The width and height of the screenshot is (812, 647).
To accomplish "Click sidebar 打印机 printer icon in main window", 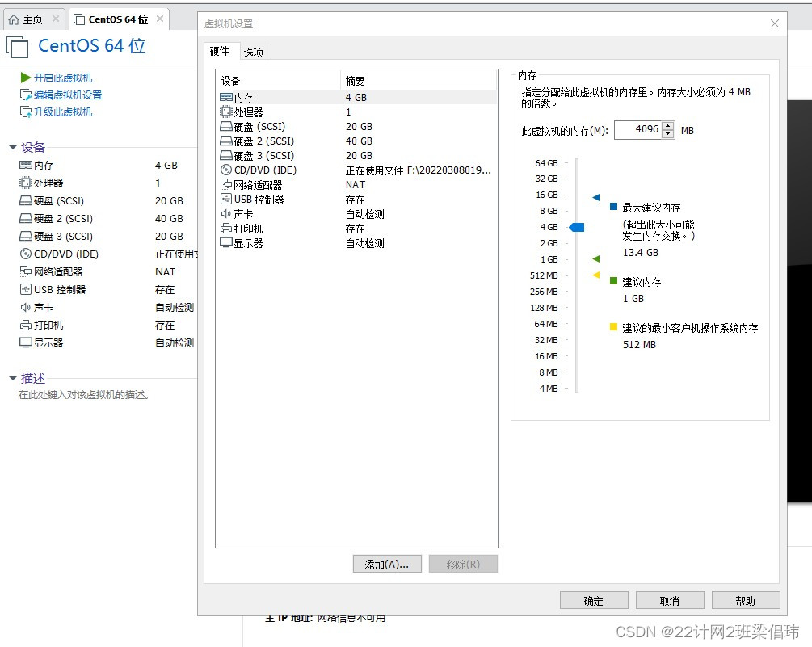I will pos(25,325).
